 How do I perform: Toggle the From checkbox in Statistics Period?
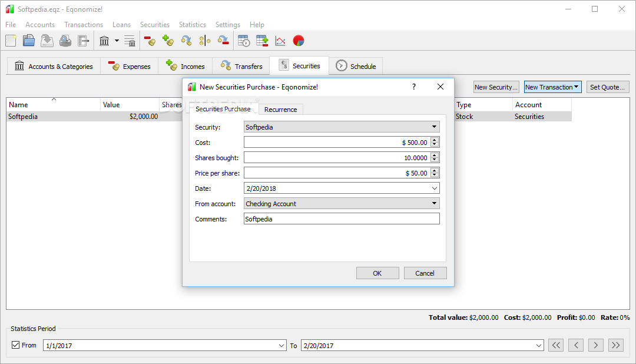pos(16,345)
